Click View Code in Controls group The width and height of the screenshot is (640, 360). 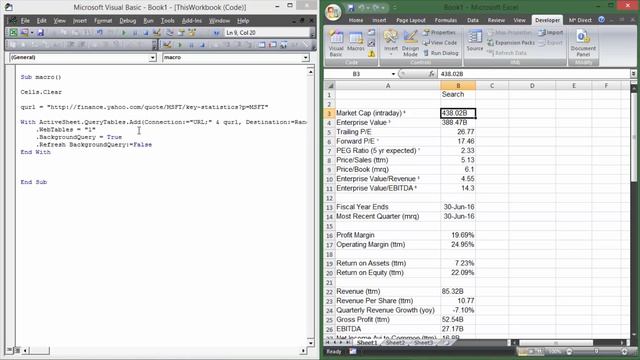440,42
